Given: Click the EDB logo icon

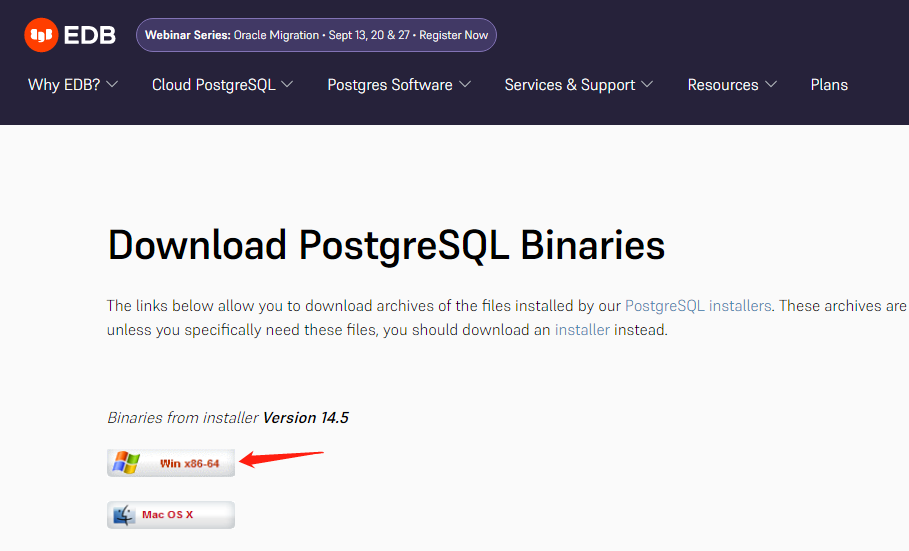Looking at the screenshot, I should [x=41, y=35].
